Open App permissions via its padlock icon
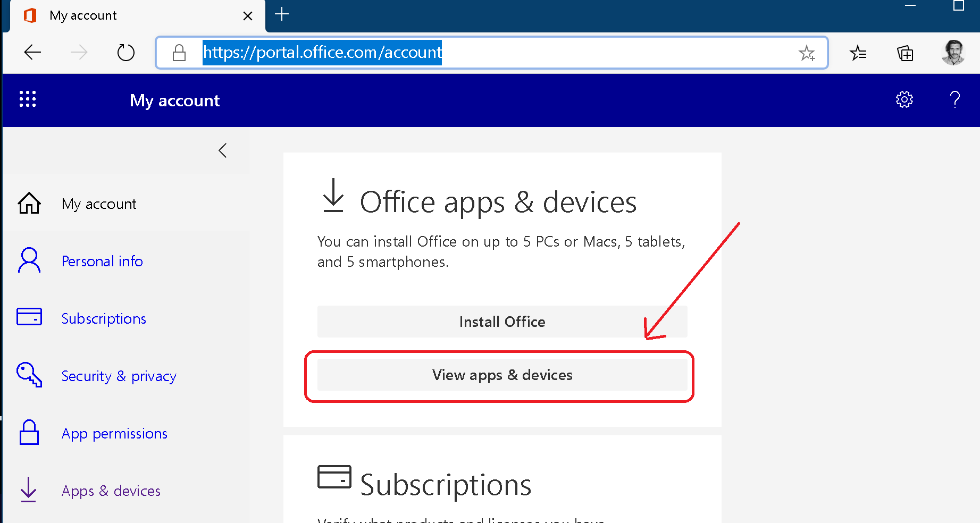 [x=29, y=433]
